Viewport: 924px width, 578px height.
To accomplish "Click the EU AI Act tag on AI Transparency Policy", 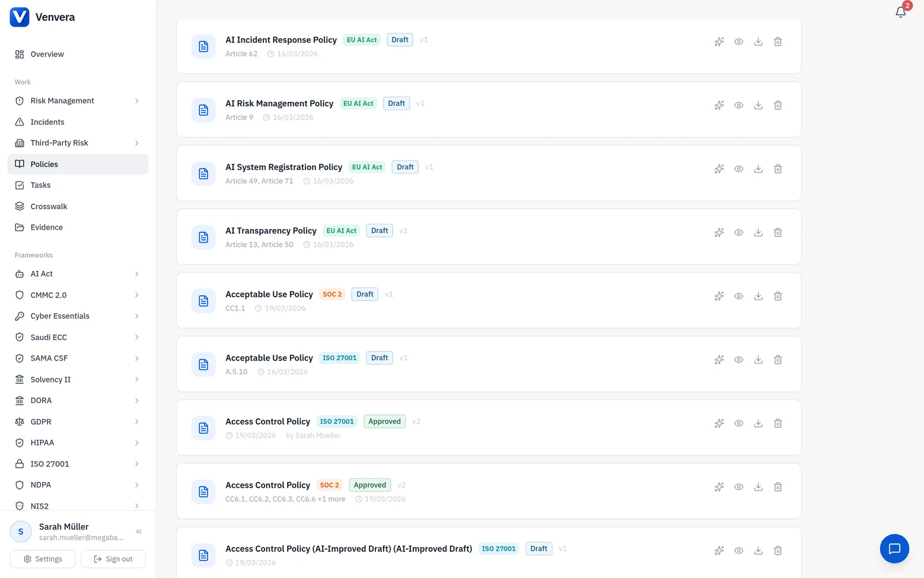I will [x=341, y=231].
